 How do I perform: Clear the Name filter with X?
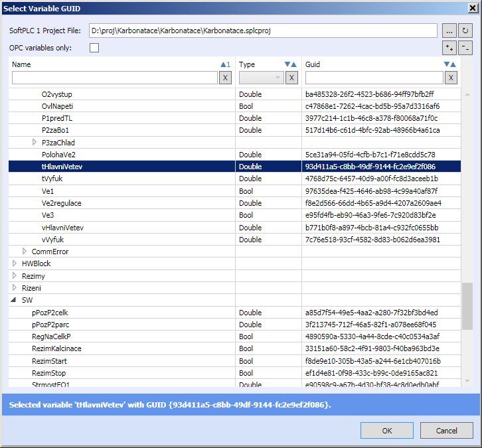(225, 78)
